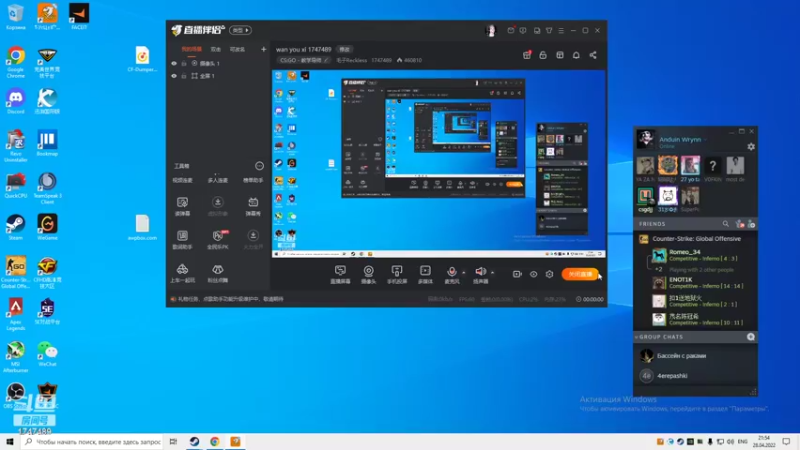This screenshot has width=800, height=450.
Task: Open the hamburger menu in streaming app
Action: (x=561, y=31)
